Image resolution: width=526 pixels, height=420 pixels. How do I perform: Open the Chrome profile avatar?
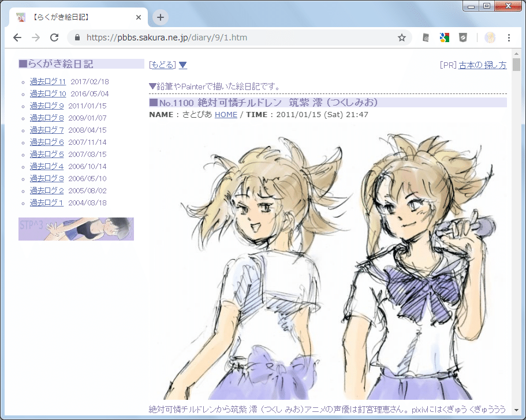[490, 37]
